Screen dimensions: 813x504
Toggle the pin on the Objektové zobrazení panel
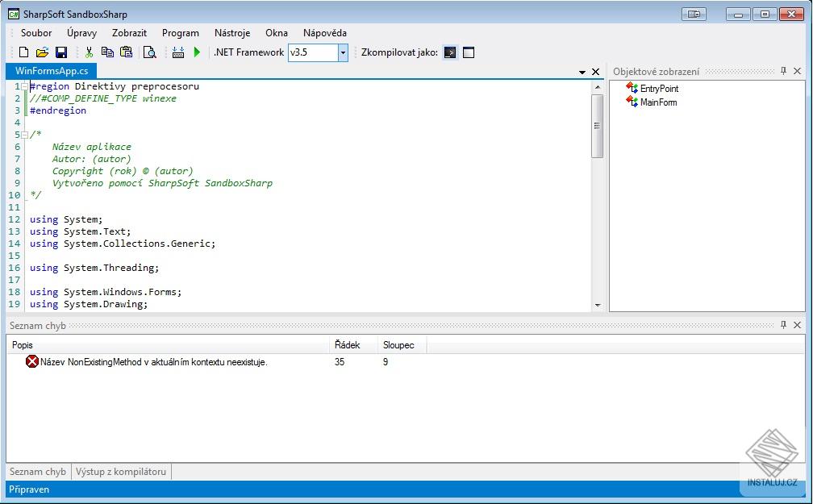pyautogui.click(x=782, y=71)
